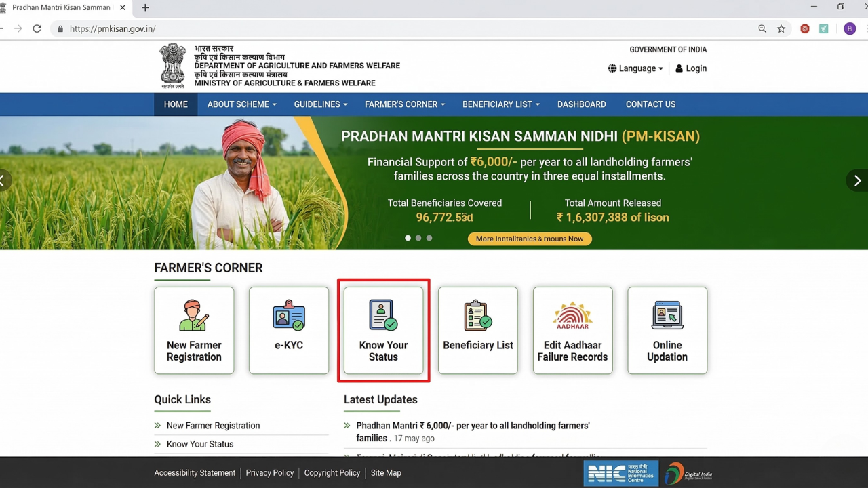Select Edit Aadhaar Failure Records
Screen dimensions: 868x488
(x=572, y=330)
